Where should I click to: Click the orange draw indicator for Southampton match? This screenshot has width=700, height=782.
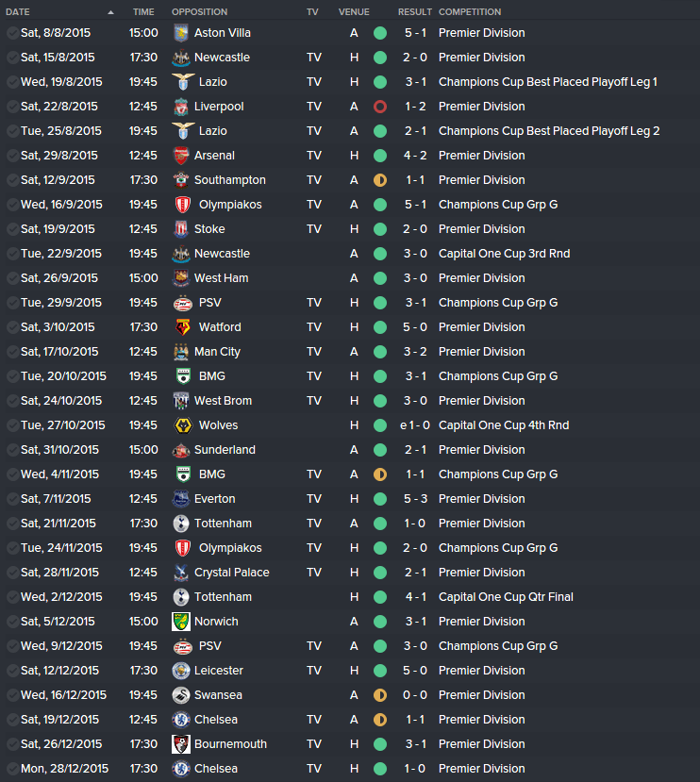(380, 180)
